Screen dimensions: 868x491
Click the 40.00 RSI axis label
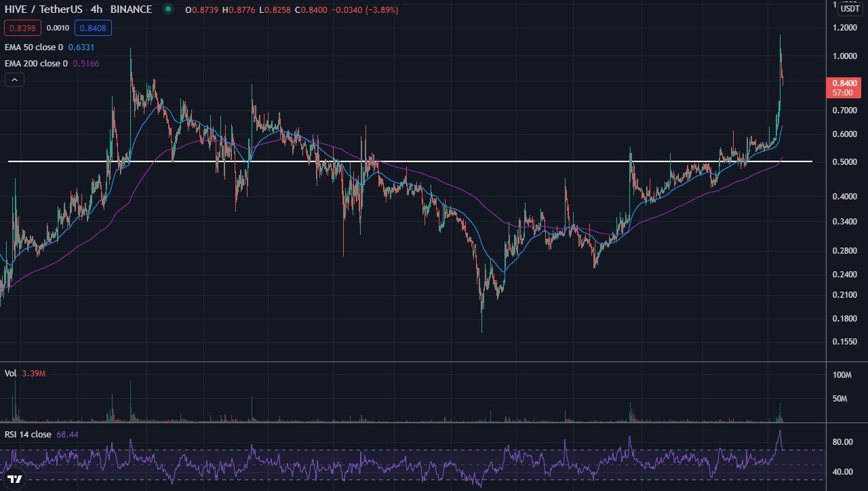(842, 472)
